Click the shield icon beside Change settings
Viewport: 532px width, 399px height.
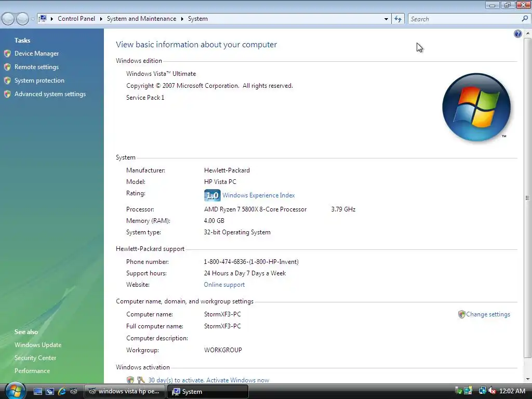[461, 314]
